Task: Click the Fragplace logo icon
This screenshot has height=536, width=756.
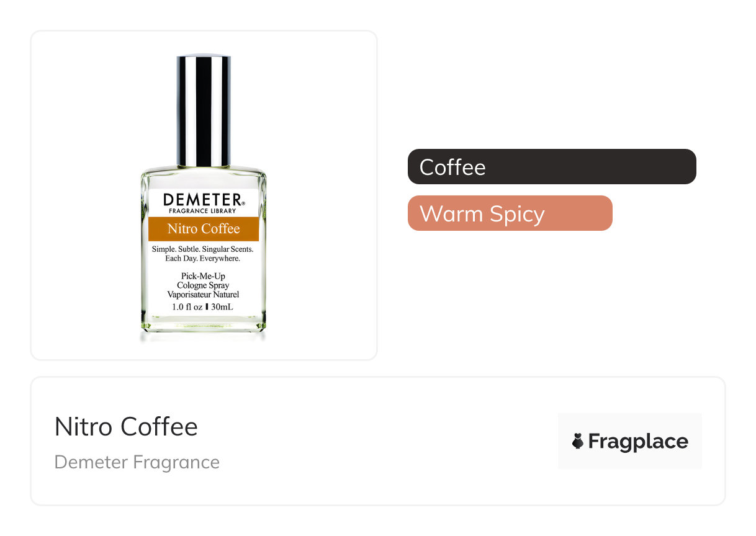Action: 578,441
